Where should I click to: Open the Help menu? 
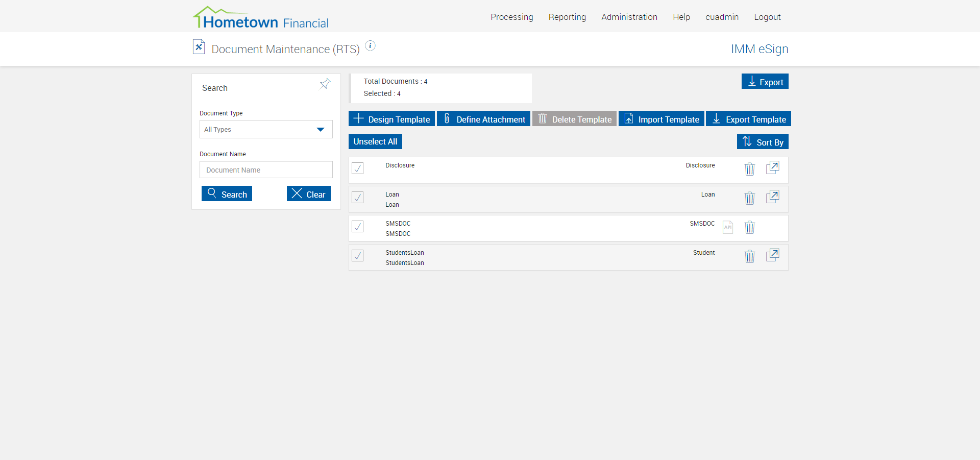click(681, 17)
